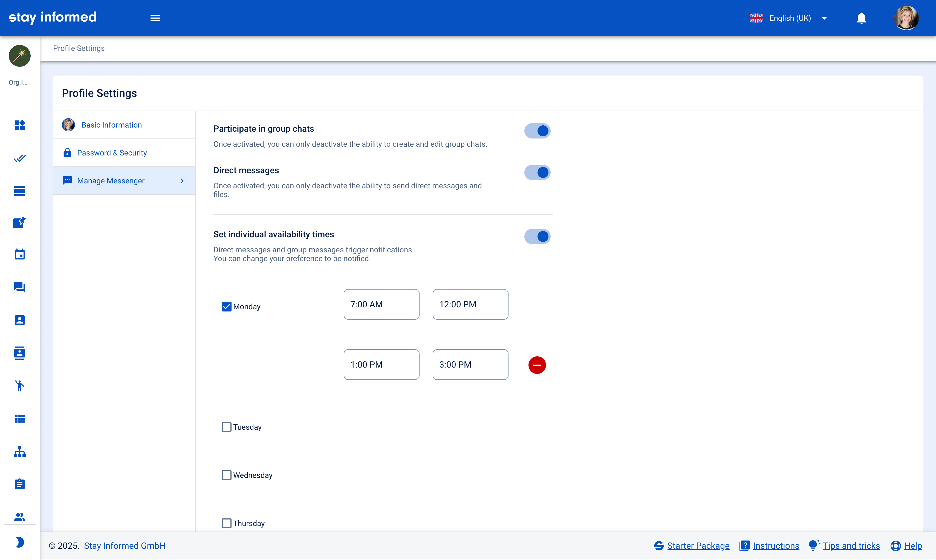The height and width of the screenshot is (560, 936).
Task: Click the chevron next to Manage Messenger
Action: pos(182,181)
